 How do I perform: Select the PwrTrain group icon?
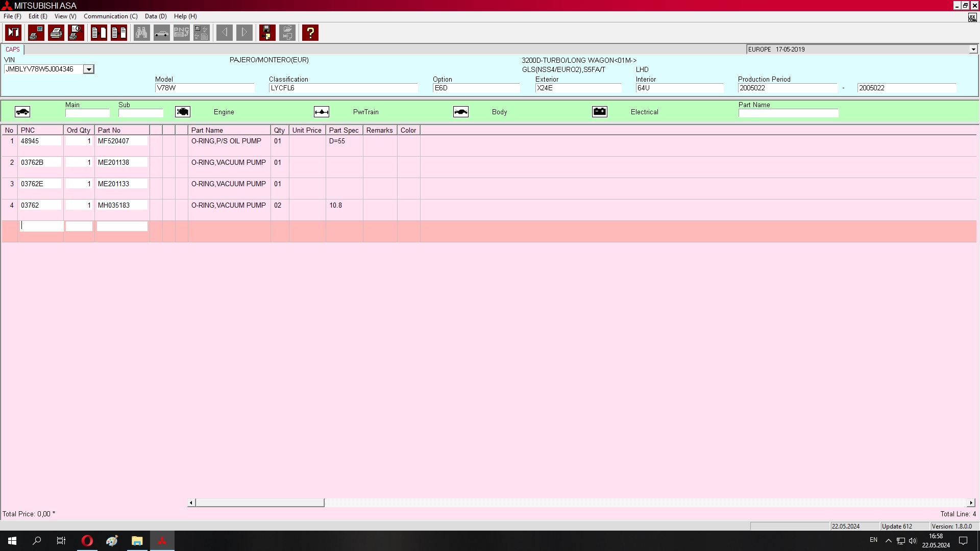(322, 112)
